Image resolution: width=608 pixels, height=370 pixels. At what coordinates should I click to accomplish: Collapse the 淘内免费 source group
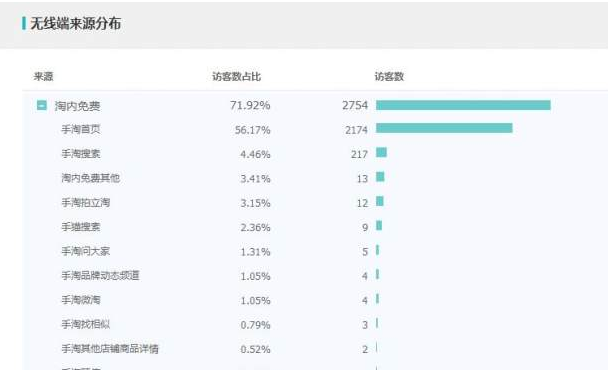point(42,105)
